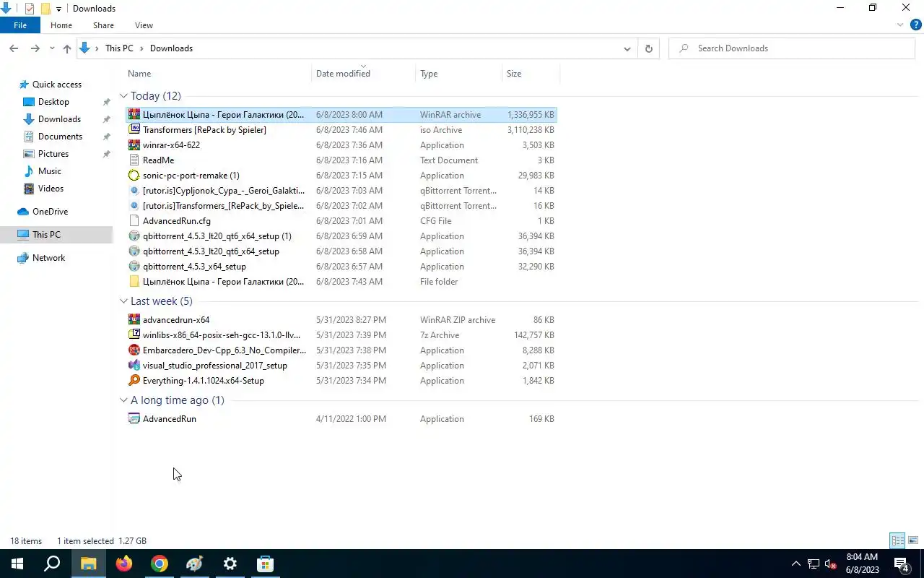
Task: Select Pictures in the navigation pane
Action: (53, 154)
